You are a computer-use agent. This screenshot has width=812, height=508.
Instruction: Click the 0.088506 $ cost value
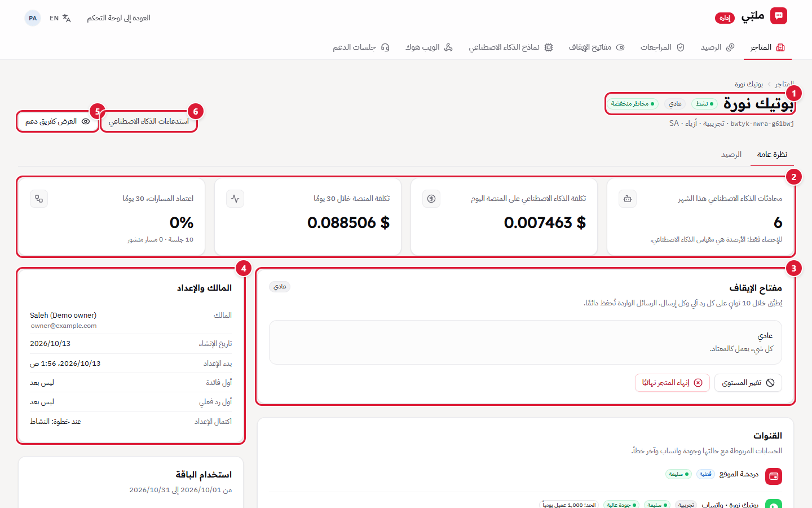348,223
